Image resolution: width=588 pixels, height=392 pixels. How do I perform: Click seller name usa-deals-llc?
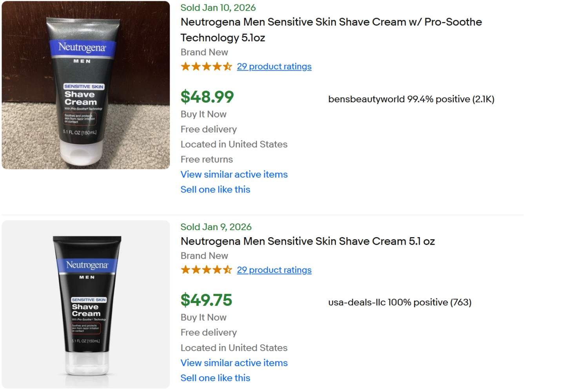[356, 302]
